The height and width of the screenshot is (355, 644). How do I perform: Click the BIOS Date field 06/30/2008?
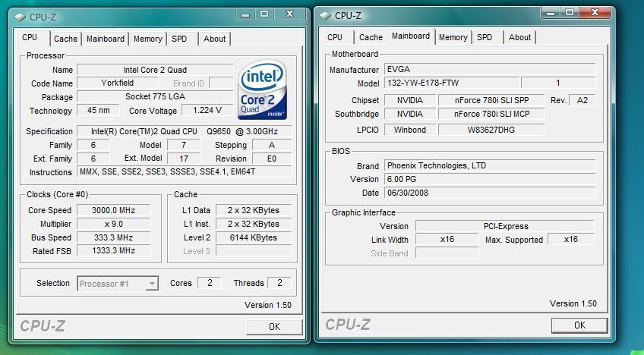pyautogui.click(x=490, y=193)
